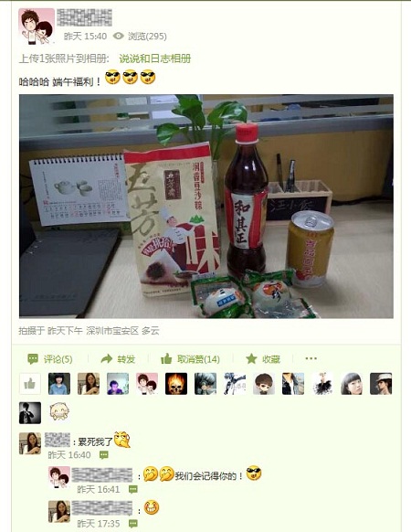Click the poster's cartoon couple avatar at top
Screen dimensions: 411x532
pyautogui.click(x=37, y=27)
